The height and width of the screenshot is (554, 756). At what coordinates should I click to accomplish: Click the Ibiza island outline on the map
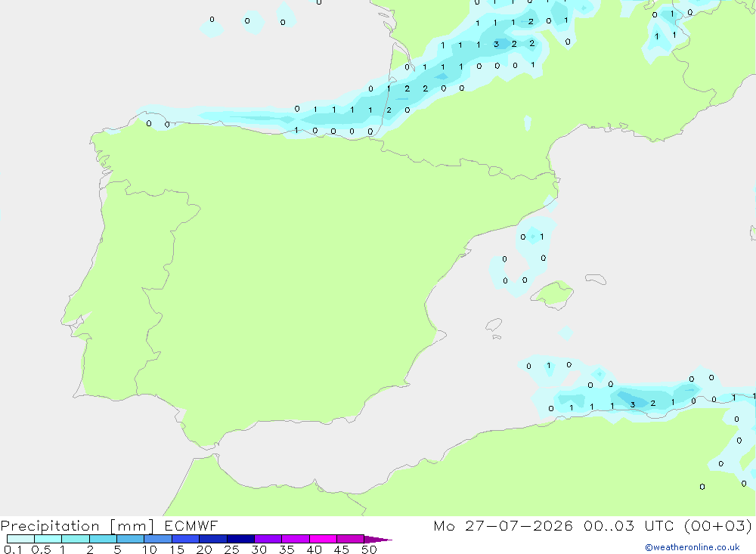[494, 325]
